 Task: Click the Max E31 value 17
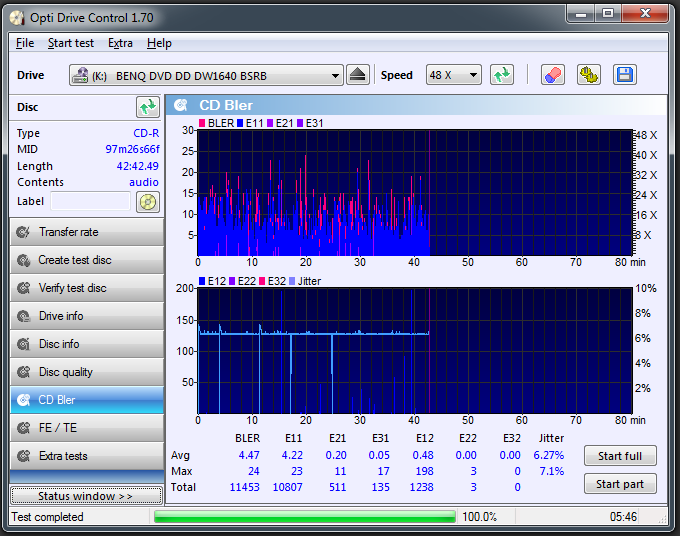click(383, 471)
